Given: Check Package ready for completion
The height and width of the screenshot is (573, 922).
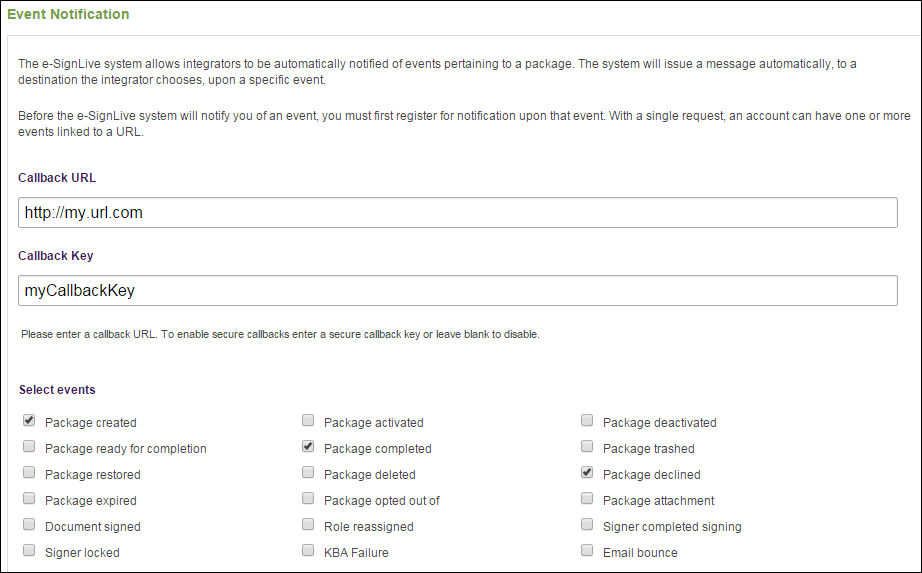Looking at the screenshot, I should (29, 447).
